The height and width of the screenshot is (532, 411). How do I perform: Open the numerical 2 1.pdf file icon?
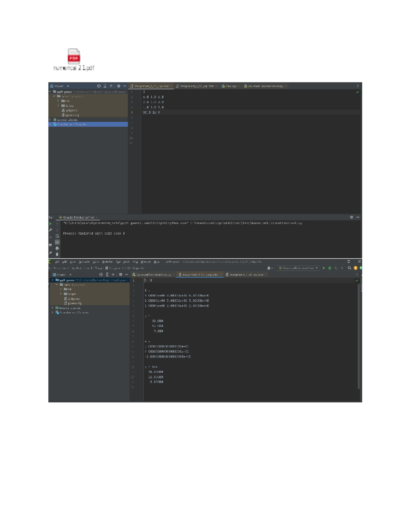click(74, 57)
